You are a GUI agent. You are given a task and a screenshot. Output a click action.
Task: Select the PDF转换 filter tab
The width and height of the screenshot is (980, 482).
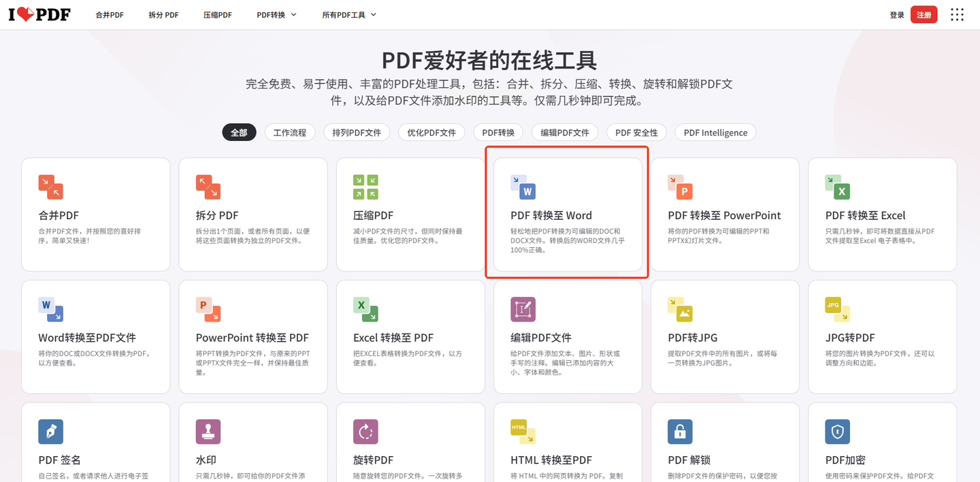498,132
